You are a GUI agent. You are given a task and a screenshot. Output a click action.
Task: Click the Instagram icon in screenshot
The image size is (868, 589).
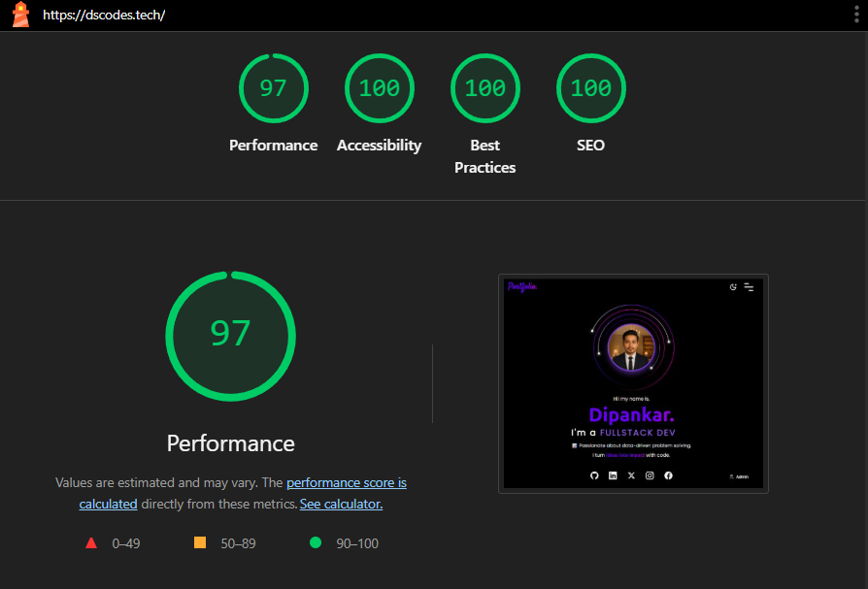click(x=650, y=475)
